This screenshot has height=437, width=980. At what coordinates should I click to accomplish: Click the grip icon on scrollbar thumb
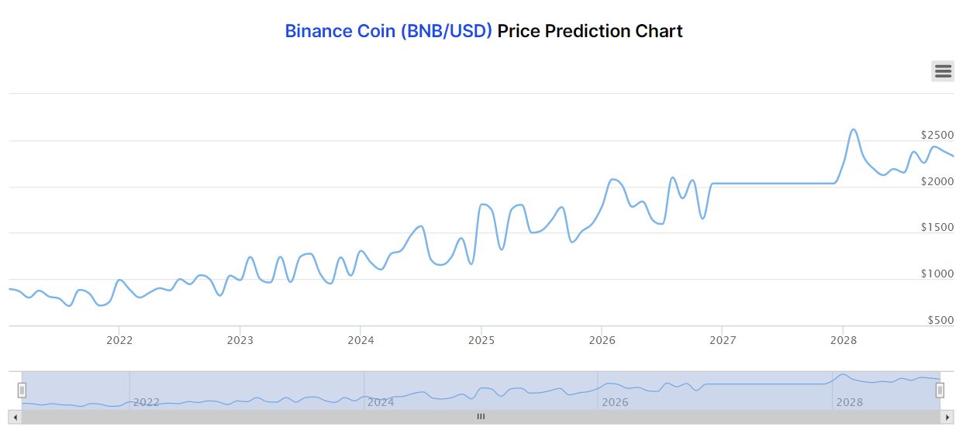481,417
